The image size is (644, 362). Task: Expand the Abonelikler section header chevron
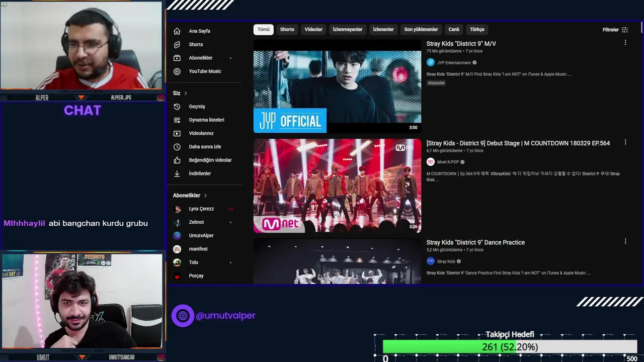(205, 196)
